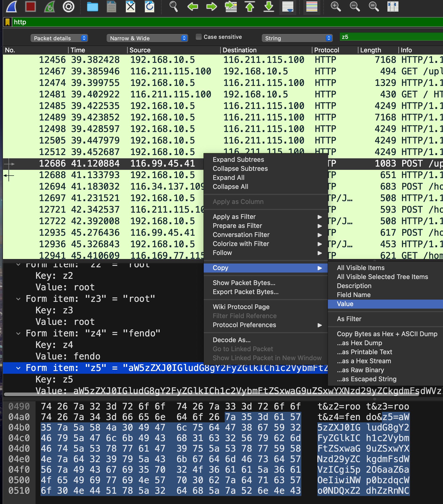Enable the Case sensitive checkbox
Image resolution: width=443 pixels, height=504 pixels.
click(x=199, y=37)
